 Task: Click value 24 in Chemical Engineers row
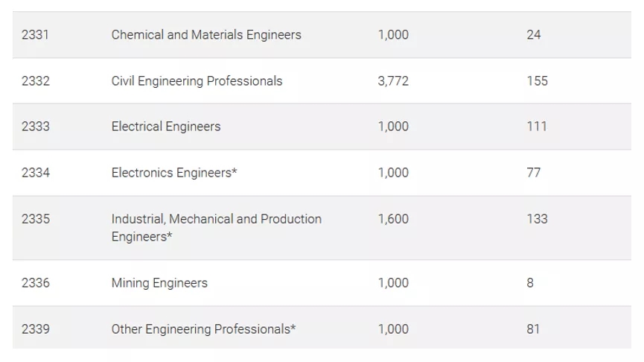(534, 34)
